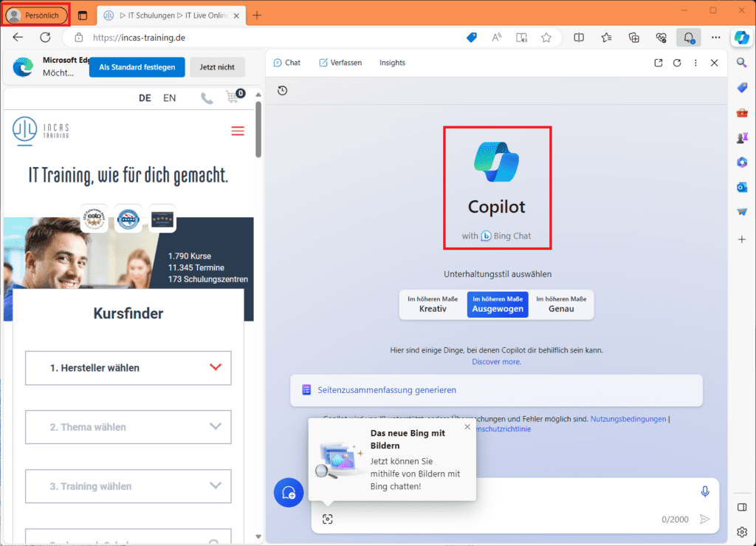The height and width of the screenshot is (546, 756).
Task: Open the Persönlich profile button
Action: (35, 15)
